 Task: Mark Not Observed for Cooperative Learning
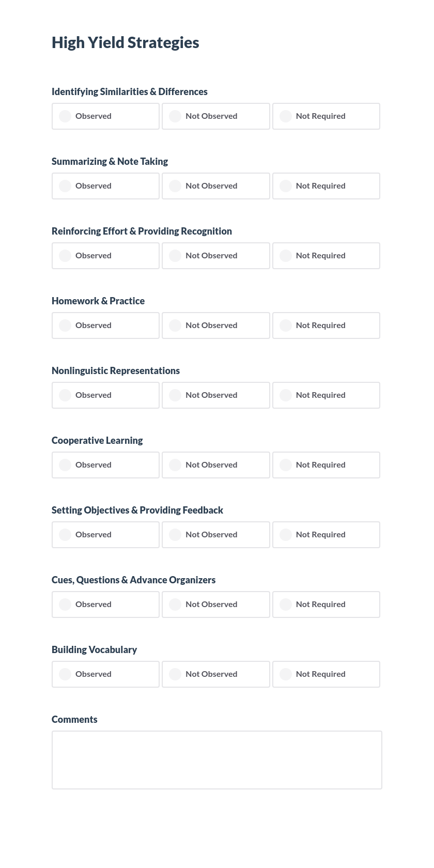(x=215, y=465)
